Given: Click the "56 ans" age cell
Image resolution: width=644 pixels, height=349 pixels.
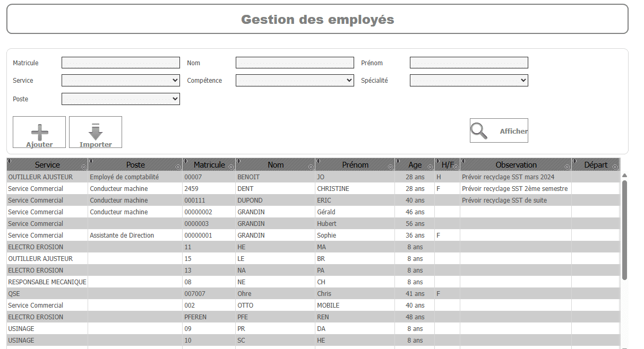Looking at the screenshot, I should 415,224.
